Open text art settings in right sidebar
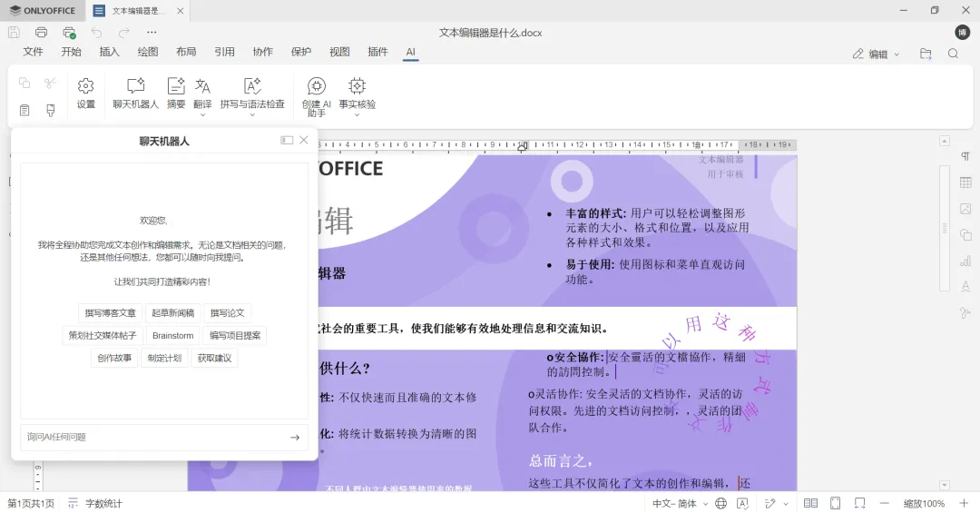 [965, 287]
